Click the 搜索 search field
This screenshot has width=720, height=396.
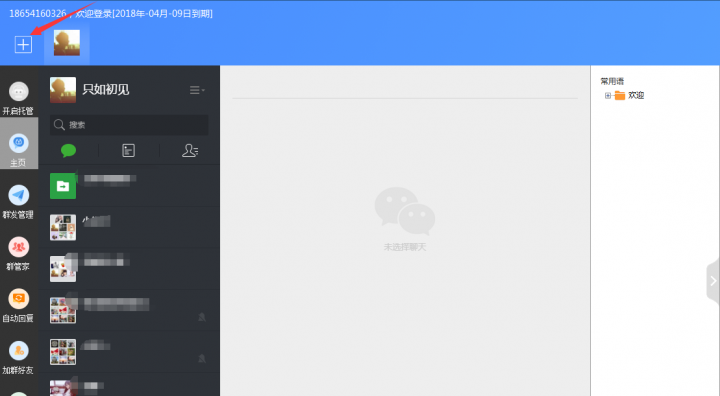pyautogui.click(x=129, y=124)
